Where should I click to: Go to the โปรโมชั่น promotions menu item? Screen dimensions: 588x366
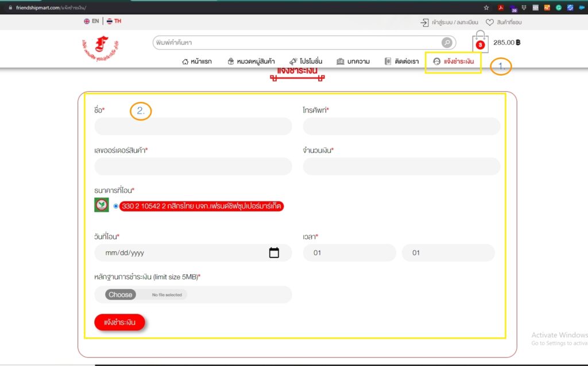point(305,61)
